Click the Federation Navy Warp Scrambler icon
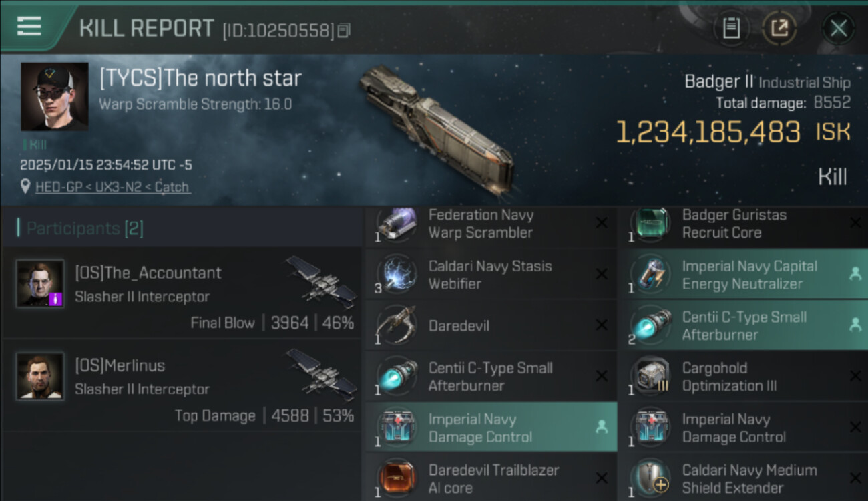The height and width of the screenshot is (501, 868). pyautogui.click(x=397, y=224)
